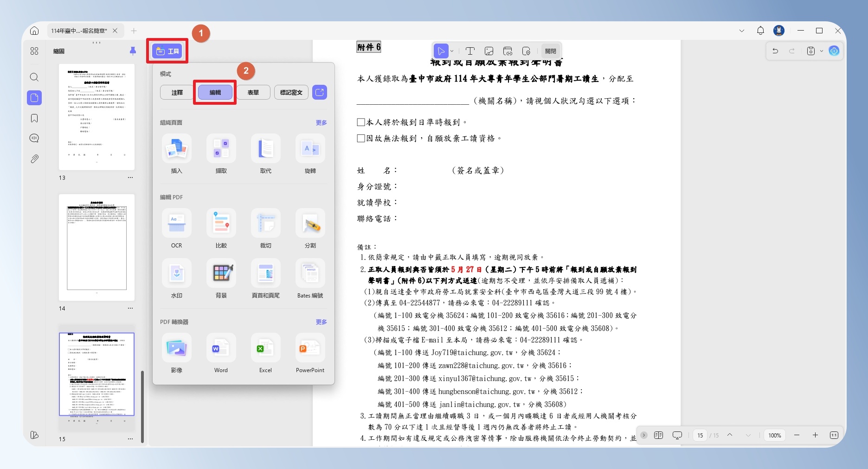Expand the select-tool dropdown arrow
The height and width of the screenshot is (469, 868).
click(x=452, y=51)
